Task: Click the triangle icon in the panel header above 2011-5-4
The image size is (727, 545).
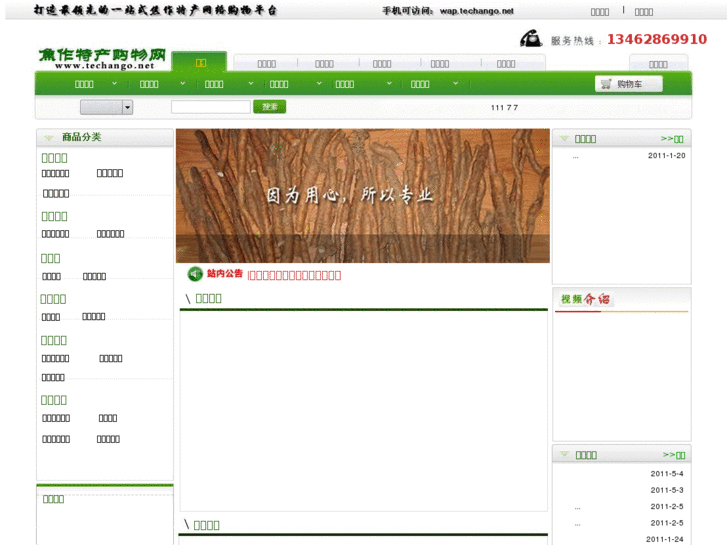Action: pos(564,454)
